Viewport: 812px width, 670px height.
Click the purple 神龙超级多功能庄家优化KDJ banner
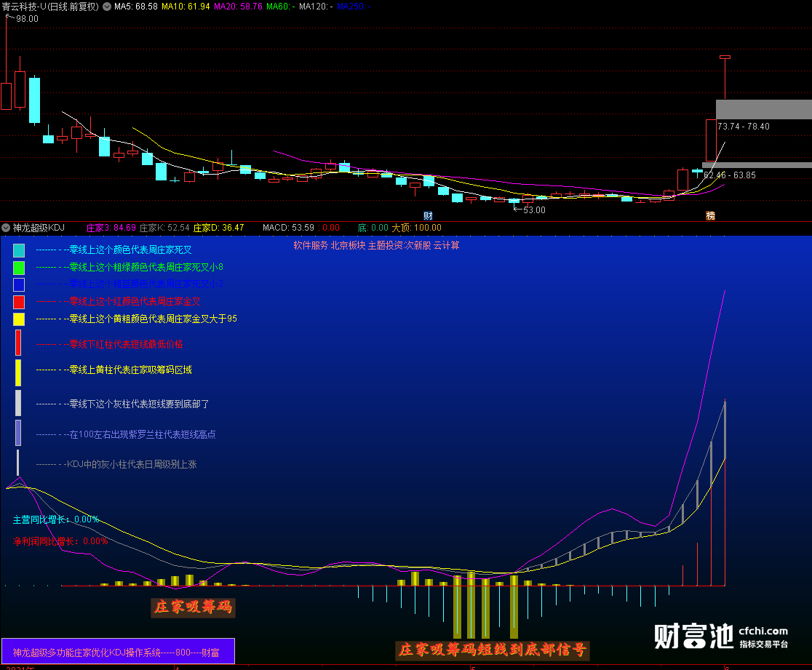118,651
